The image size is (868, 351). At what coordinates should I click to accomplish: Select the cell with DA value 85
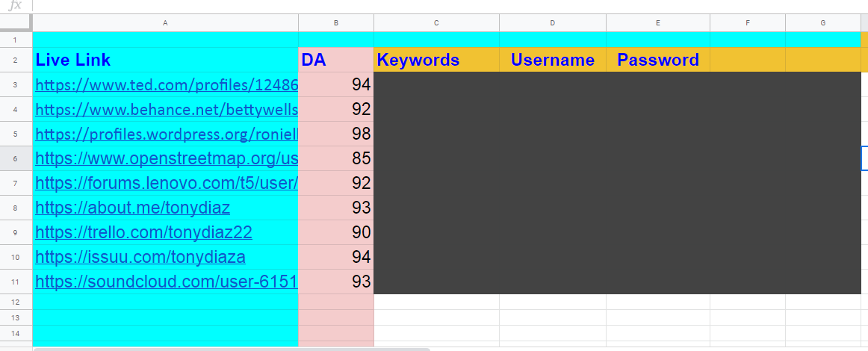pyautogui.click(x=336, y=159)
